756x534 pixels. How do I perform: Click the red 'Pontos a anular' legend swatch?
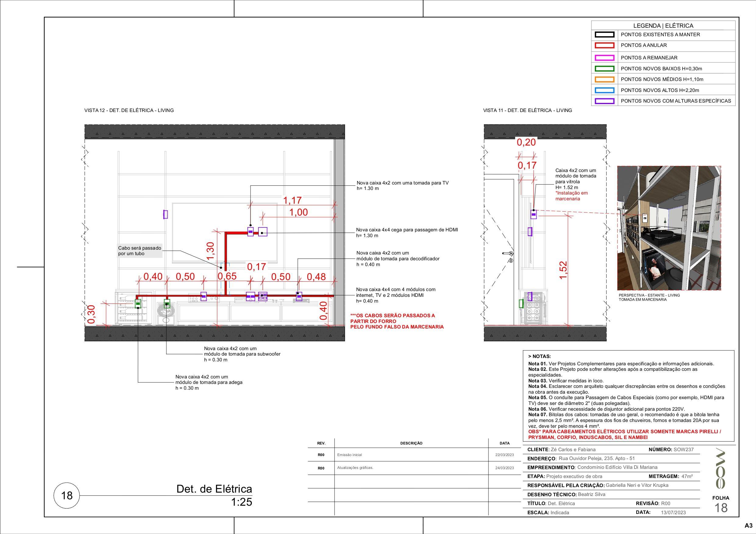605,45
